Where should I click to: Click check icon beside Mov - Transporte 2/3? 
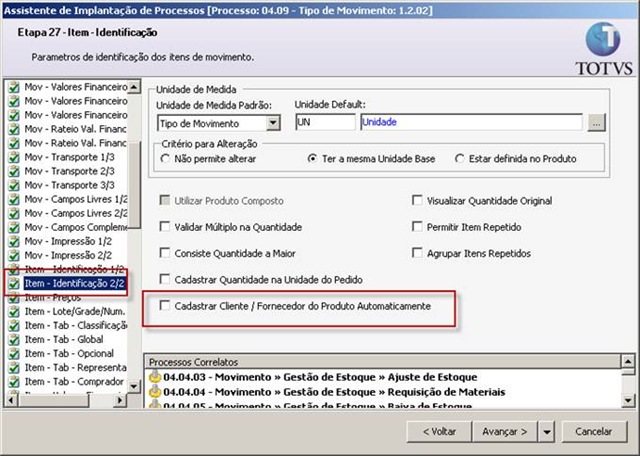(x=14, y=171)
